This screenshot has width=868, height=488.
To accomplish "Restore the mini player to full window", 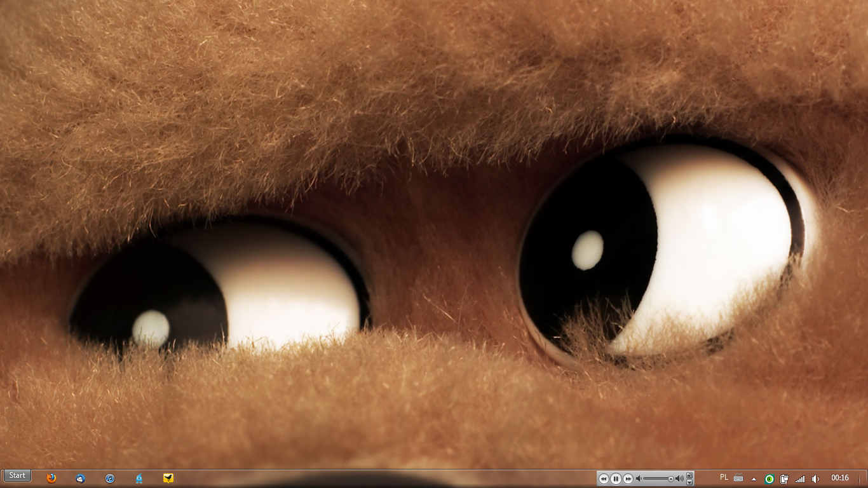I will point(689,475).
